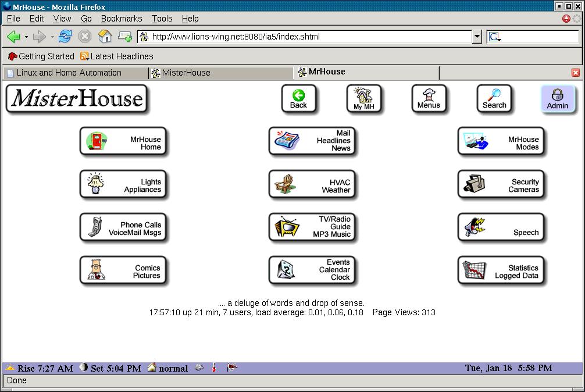Go to Firefox home page icon
585x392 pixels.
(105, 37)
